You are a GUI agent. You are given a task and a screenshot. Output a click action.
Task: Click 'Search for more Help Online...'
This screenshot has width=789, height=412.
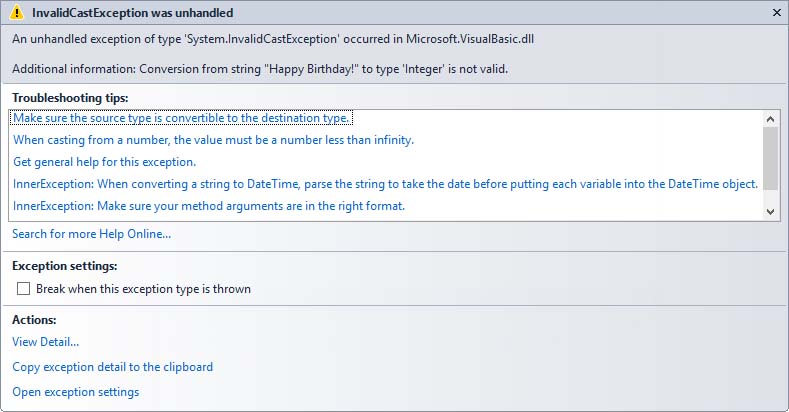coord(92,234)
